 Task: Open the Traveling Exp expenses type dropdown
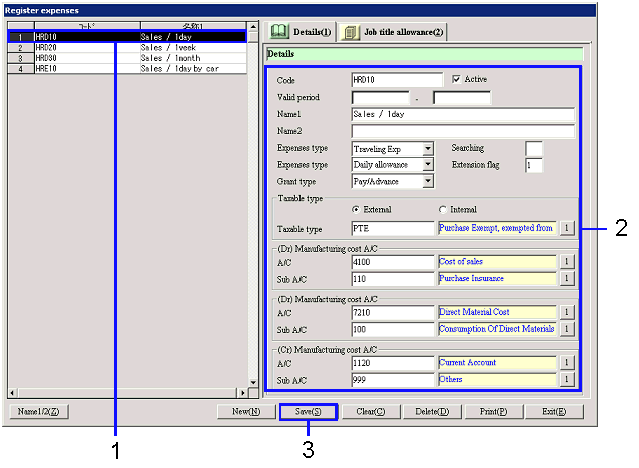click(x=428, y=149)
